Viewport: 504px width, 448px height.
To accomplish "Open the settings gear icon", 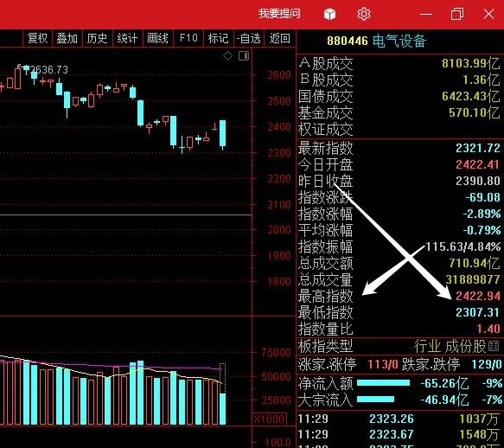I will [364, 14].
